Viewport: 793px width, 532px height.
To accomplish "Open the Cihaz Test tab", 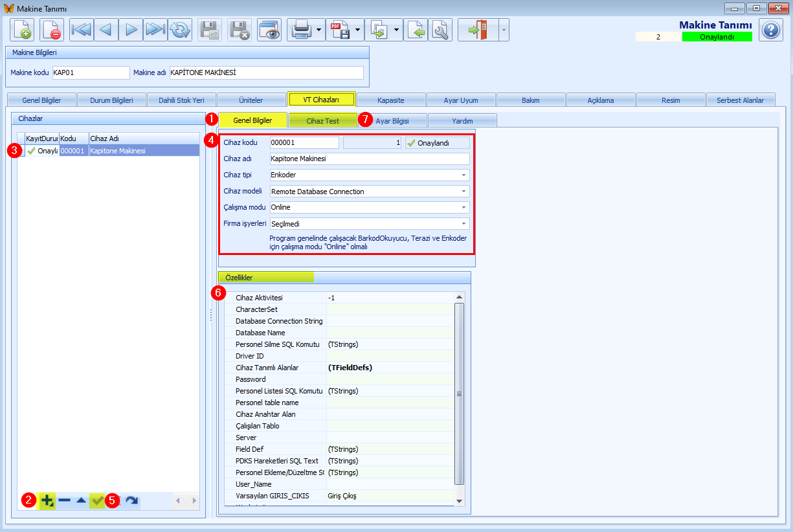I will tap(322, 120).
